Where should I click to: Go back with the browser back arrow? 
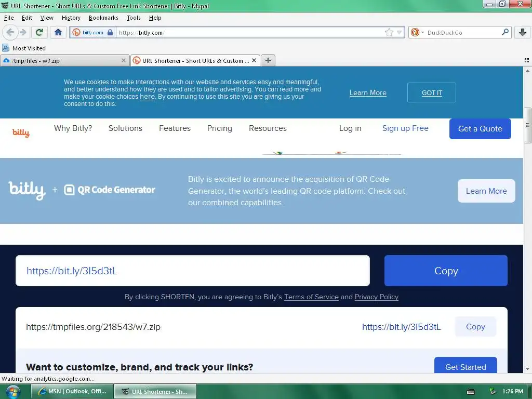10,32
